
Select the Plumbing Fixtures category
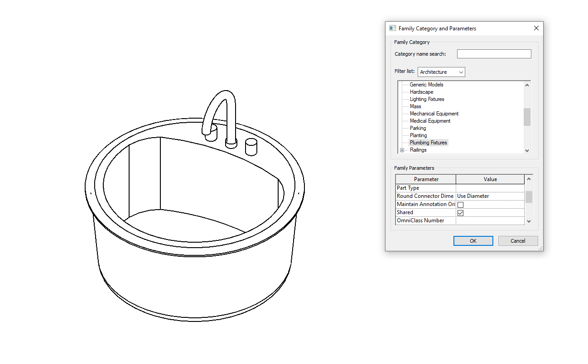pos(428,142)
